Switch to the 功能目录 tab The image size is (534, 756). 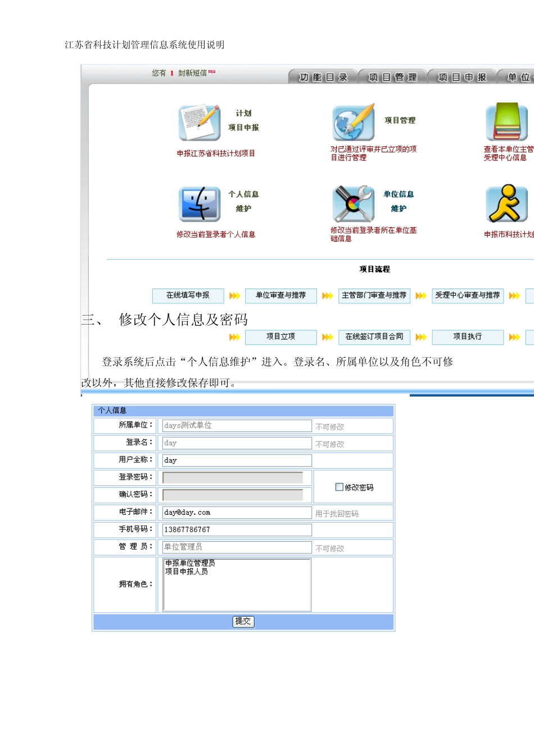click(x=323, y=77)
